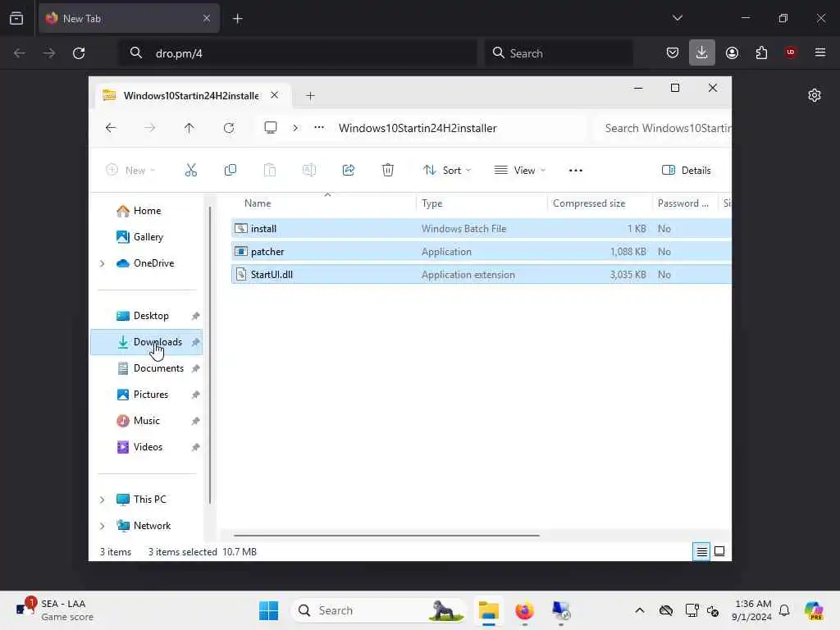Go up one folder level in Explorer

coord(189,128)
